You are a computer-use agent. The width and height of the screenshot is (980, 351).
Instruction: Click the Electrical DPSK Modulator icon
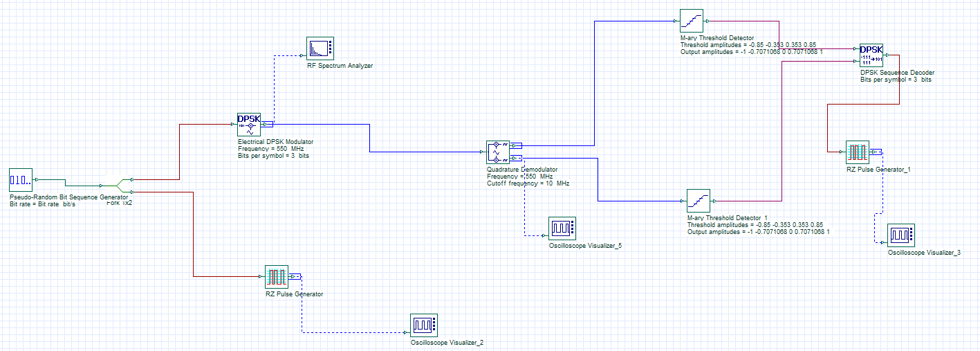[248, 125]
